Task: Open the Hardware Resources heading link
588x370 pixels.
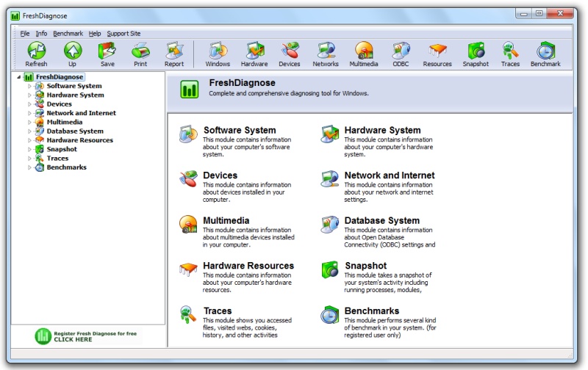Action: click(x=248, y=266)
